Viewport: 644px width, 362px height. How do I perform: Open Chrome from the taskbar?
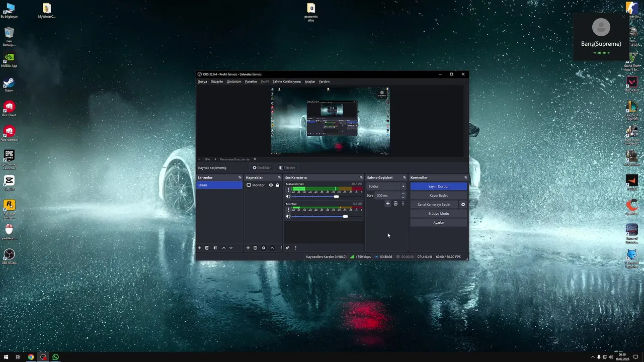point(31,357)
